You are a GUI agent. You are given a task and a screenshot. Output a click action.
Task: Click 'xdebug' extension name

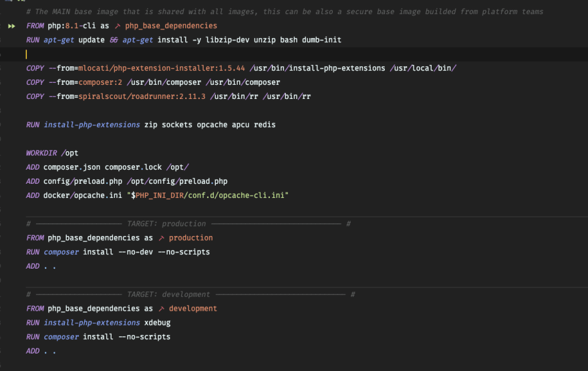click(x=158, y=323)
